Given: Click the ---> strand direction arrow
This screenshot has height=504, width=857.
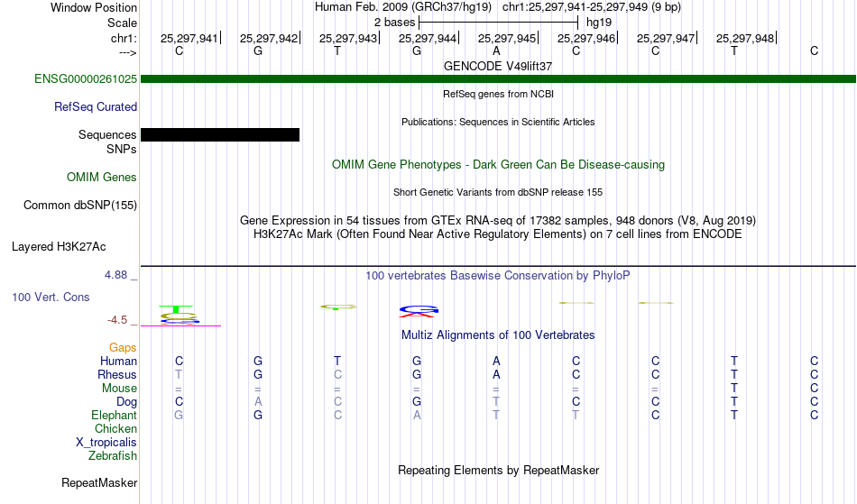Looking at the screenshot, I should (x=128, y=53).
